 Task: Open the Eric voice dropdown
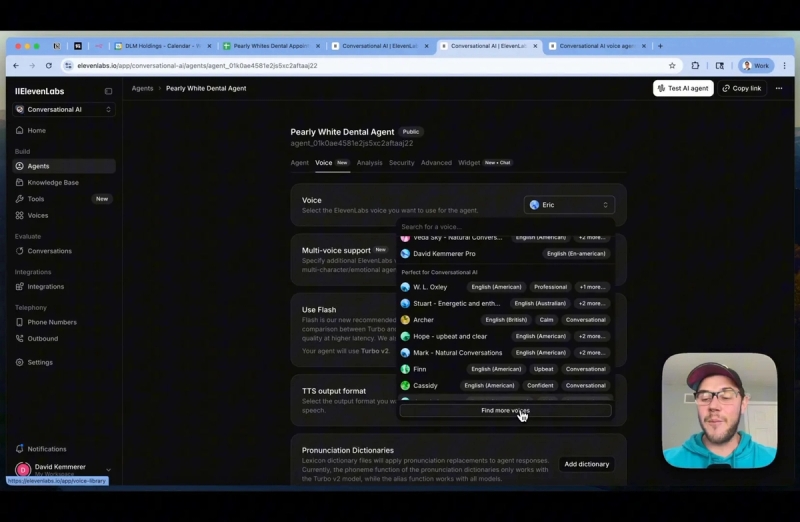569,205
